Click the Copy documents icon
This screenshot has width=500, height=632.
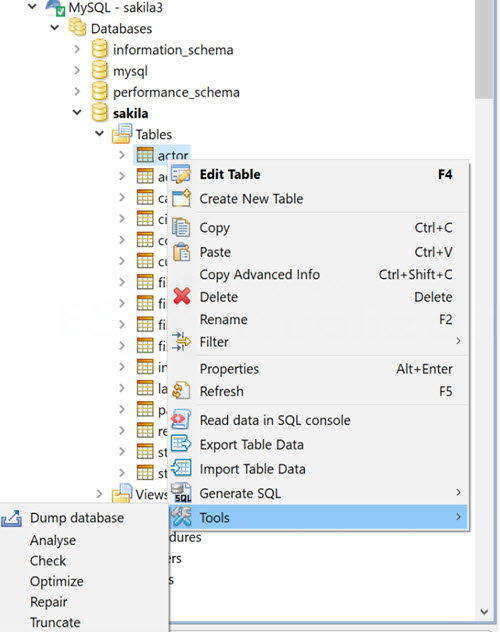pyautogui.click(x=181, y=227)
